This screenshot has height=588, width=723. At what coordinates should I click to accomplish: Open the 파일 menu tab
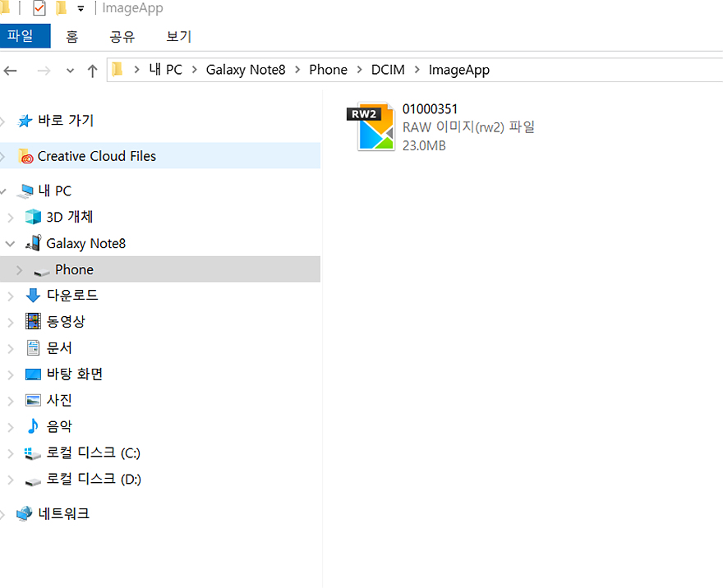(x=21, y=36)
